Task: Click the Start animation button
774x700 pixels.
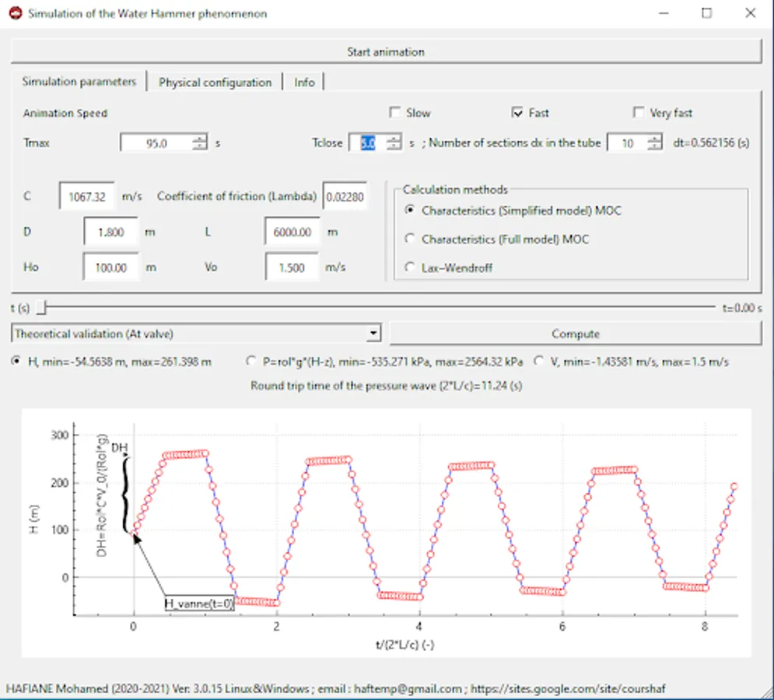Action: [386, 52]
